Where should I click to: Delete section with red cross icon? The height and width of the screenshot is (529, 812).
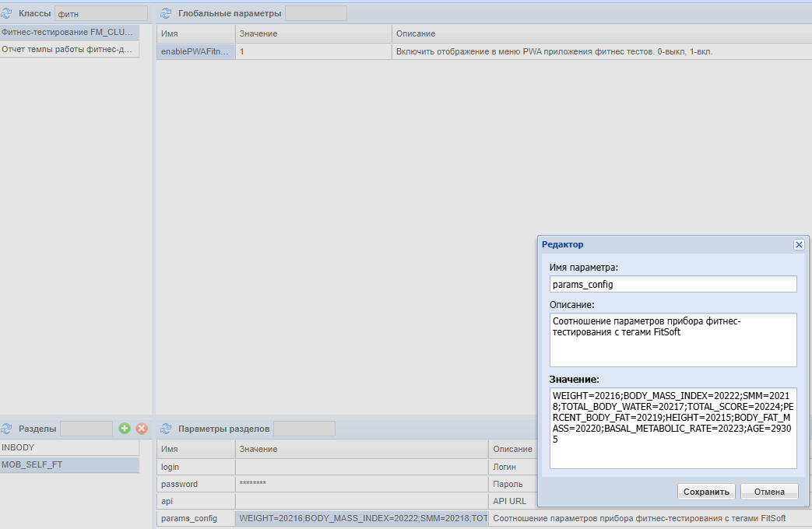pos(142,429)
